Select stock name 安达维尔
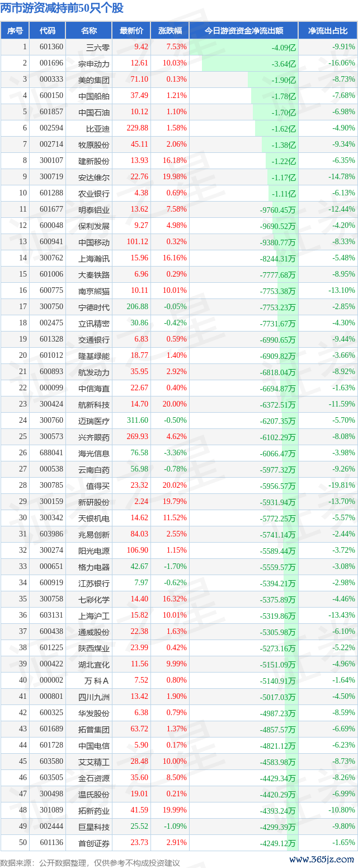 (94, 177)
